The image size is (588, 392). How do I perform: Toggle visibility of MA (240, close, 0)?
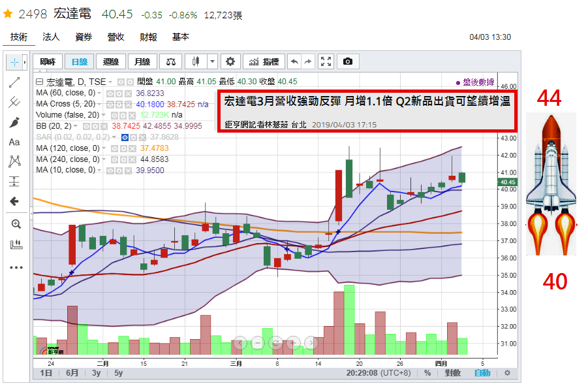point(115,159)
